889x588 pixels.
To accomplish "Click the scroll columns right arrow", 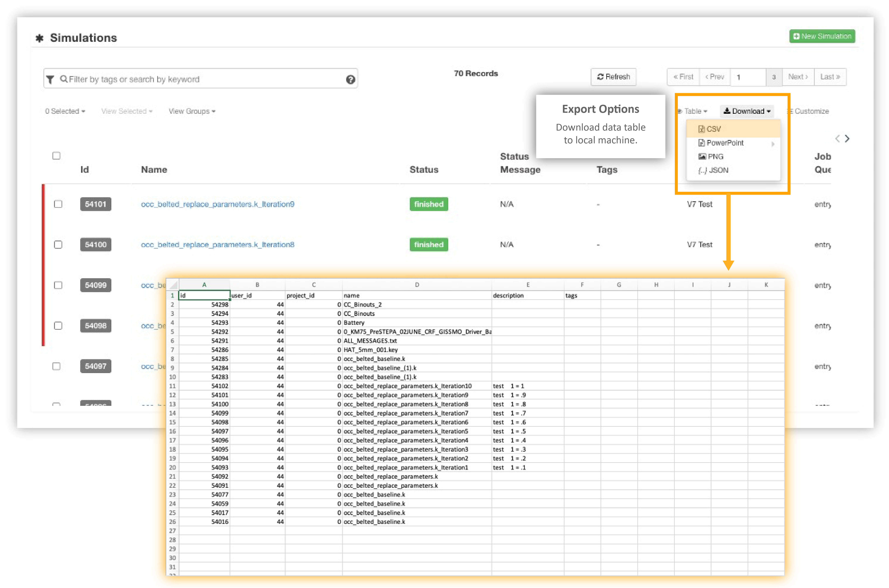I will click(847, 139).
